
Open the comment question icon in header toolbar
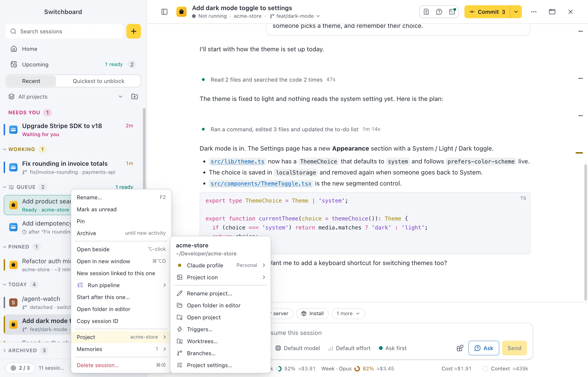click(x=439, y=12)
